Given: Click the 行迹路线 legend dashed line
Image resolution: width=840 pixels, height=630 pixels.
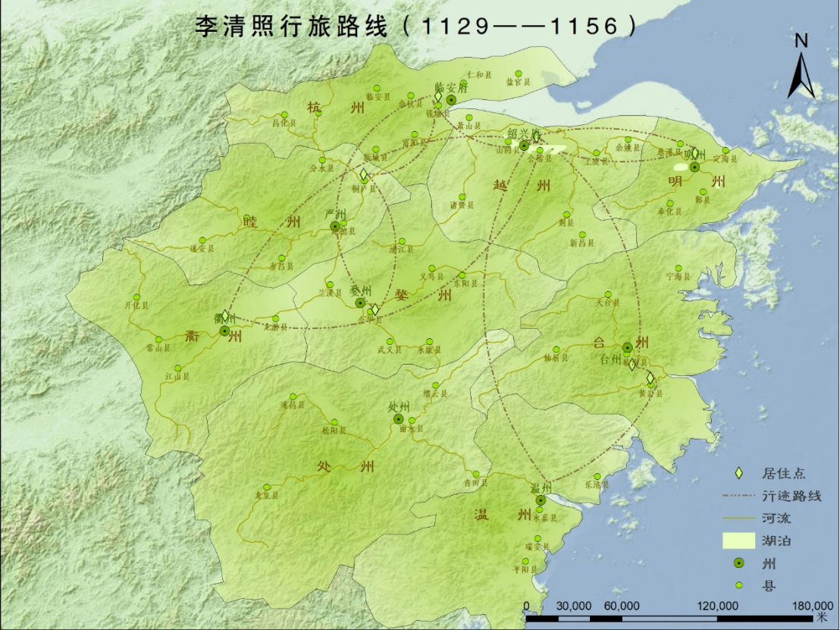Looking at the screenshot, I should 739,497.
